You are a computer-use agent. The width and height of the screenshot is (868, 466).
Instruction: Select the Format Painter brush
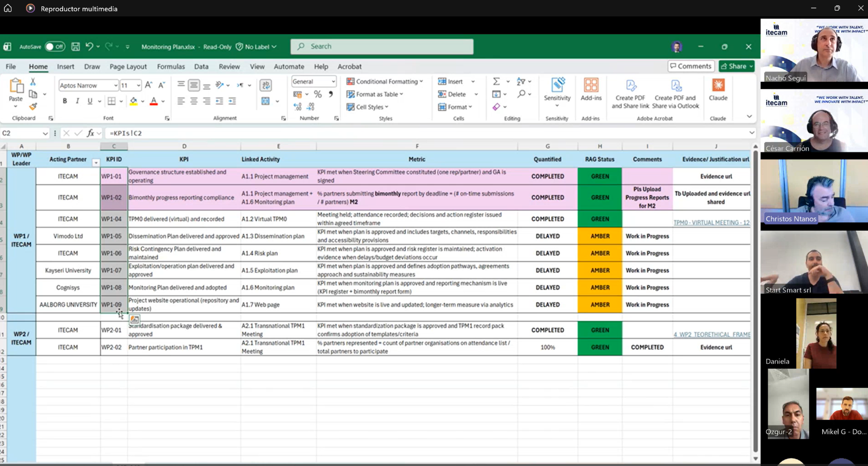[x=33, y=107]
